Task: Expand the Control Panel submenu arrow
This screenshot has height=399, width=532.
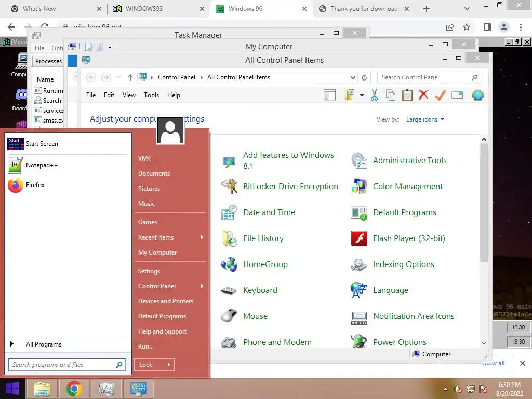Action: click(202, 286)
